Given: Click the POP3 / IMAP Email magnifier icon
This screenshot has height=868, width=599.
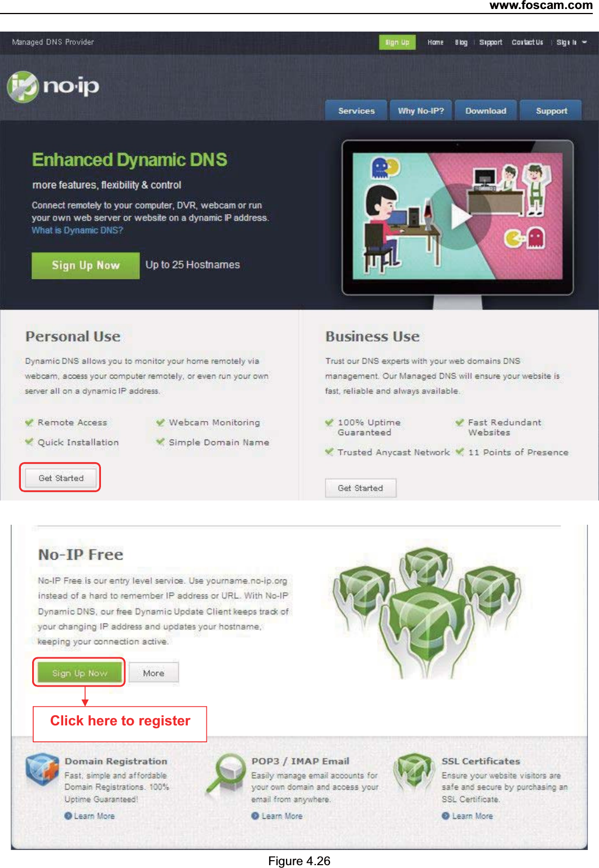Looking at the screenshot, I should point(224,773).
